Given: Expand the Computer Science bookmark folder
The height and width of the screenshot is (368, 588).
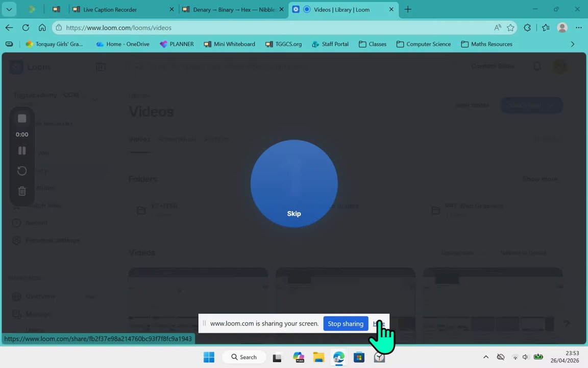Looking at the screenshot, I should [x=423, y=44].
